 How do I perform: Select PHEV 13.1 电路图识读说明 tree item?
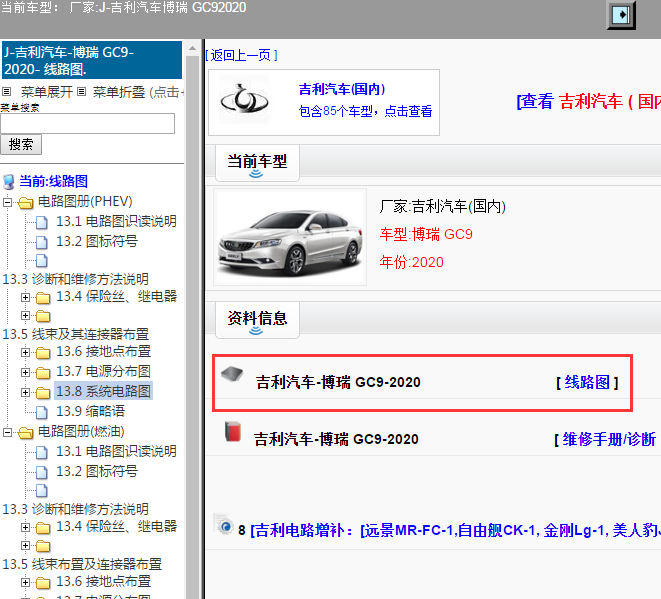(x=116, y=221)
